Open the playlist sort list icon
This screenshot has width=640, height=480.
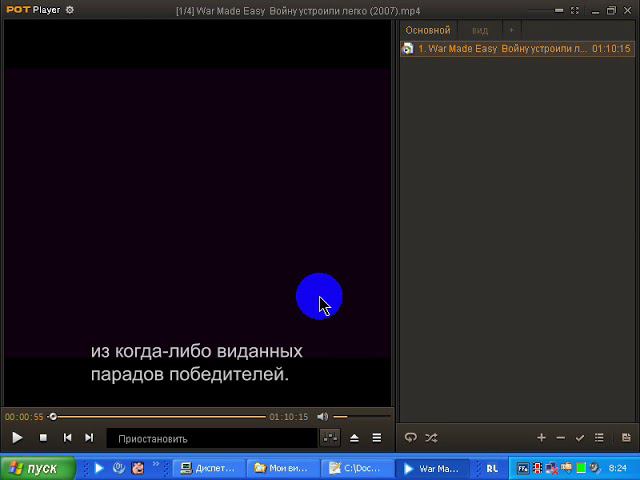[599, 438]
